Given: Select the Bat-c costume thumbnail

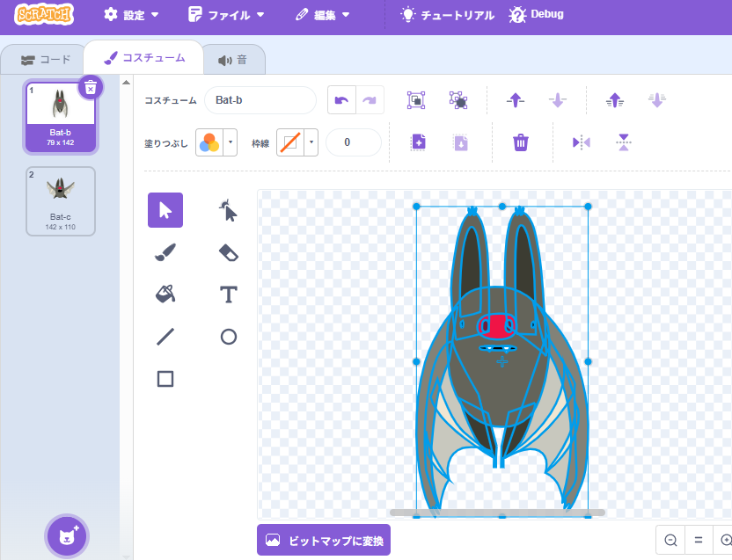Looking at the screenshot, I should click(x=60, y=201).
